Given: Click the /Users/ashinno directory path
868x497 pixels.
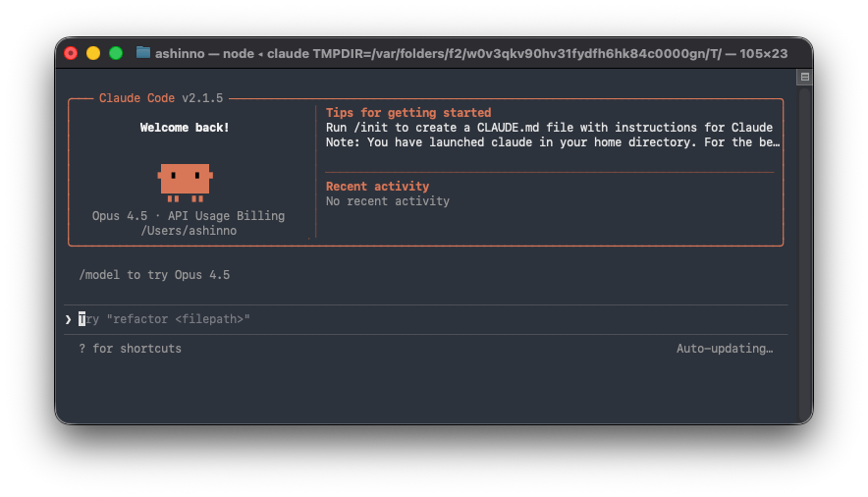Looking at the screenshot, I should (188, 231).
